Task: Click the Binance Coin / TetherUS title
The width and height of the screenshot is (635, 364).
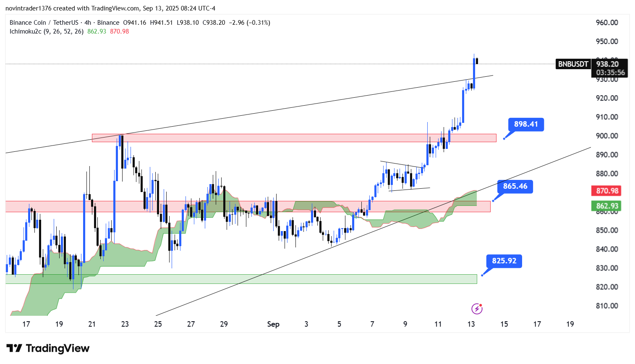Action: (44, 23)
